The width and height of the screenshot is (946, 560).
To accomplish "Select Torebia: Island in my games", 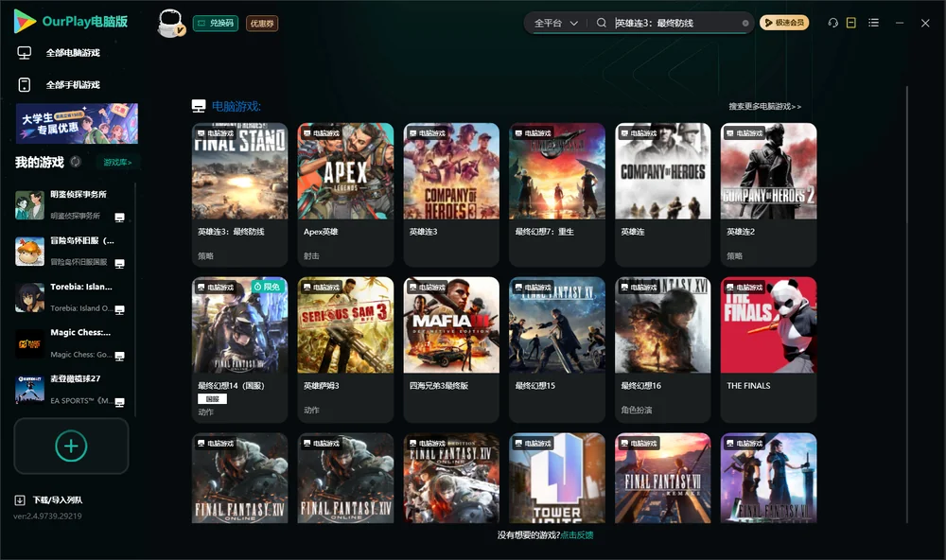I will click(x=73, y=297).
